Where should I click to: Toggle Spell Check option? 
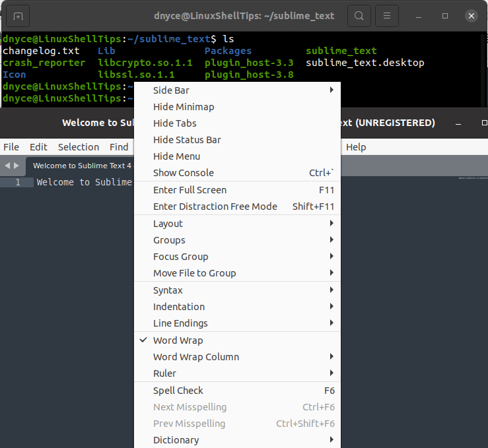pyautogui.click(x=237, y=391)
